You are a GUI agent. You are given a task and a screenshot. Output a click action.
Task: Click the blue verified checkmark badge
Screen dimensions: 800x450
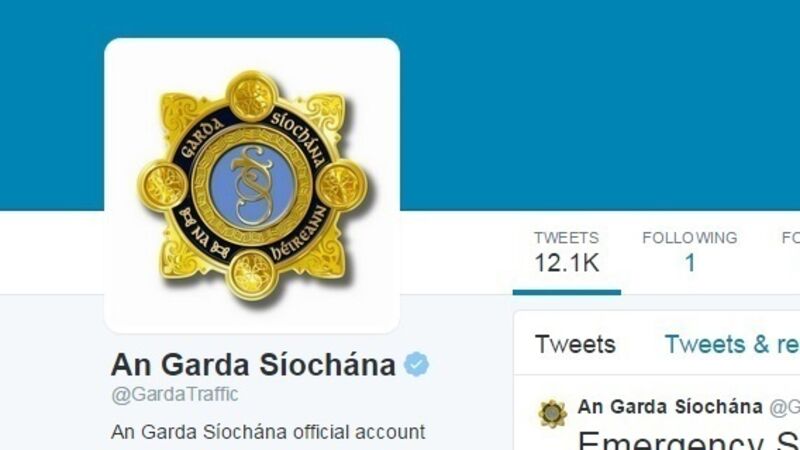click(416, 364)
